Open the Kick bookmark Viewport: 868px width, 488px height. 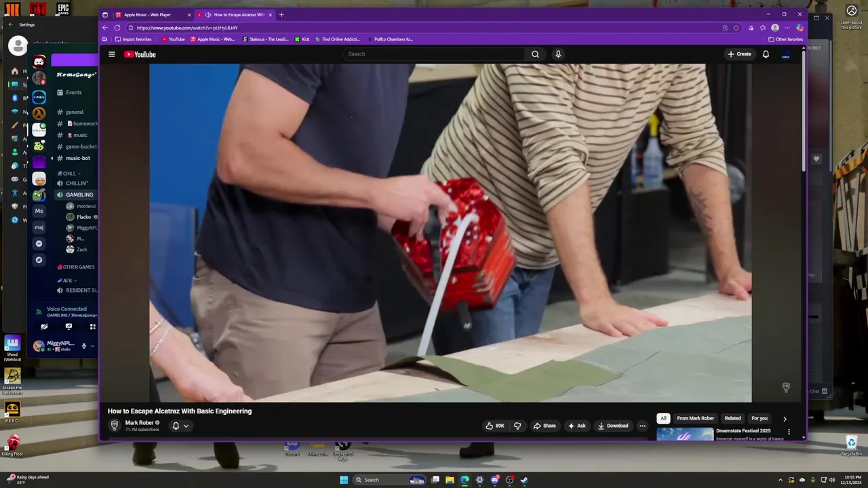(x=302, y=39)
